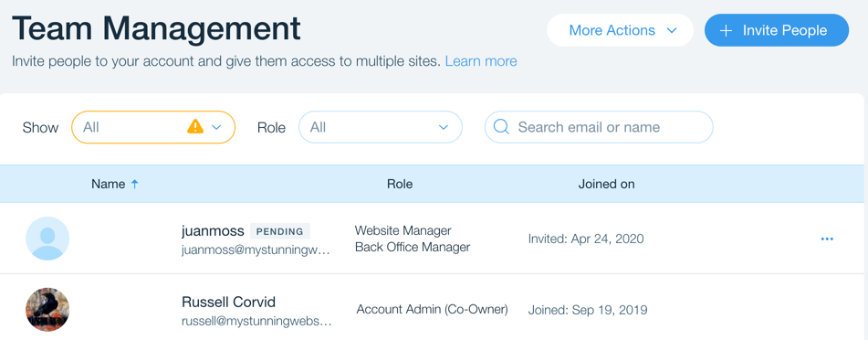Screen dimensions: 868x340
Task: Select the juanmoss name
Action: (213, 230)
